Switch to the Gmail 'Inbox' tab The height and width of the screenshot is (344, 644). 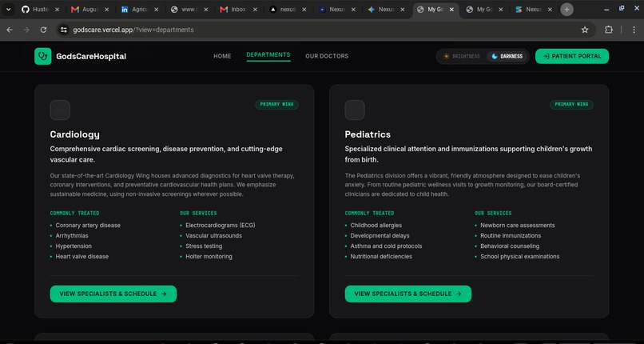(x=238, y=10)
